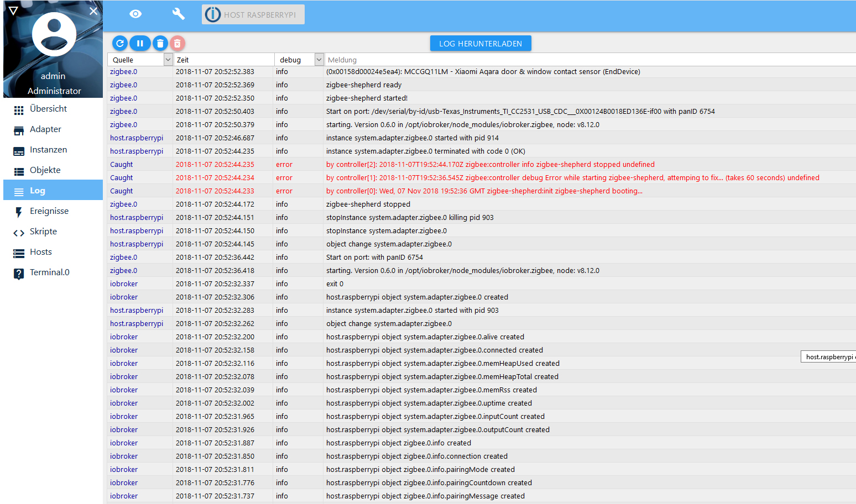Screen dimensions: 856x504
Task: Click timestamp 2018-11-07 20:52:36.442
Action: tap(215, 257)
